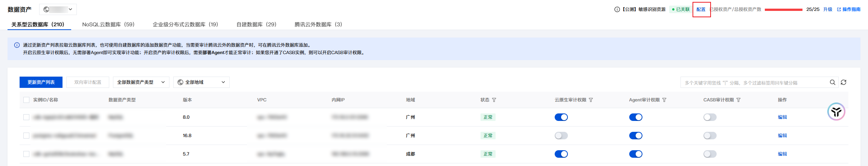The height and width of the screenshot is (166, 868).
Task: Enable CASB审计权限 for the 8.0 row
Action: click(710, 117)
